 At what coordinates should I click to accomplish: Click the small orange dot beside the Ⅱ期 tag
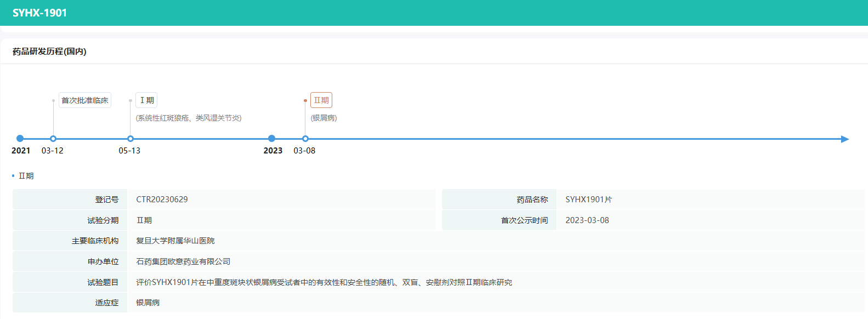point(305,101)
